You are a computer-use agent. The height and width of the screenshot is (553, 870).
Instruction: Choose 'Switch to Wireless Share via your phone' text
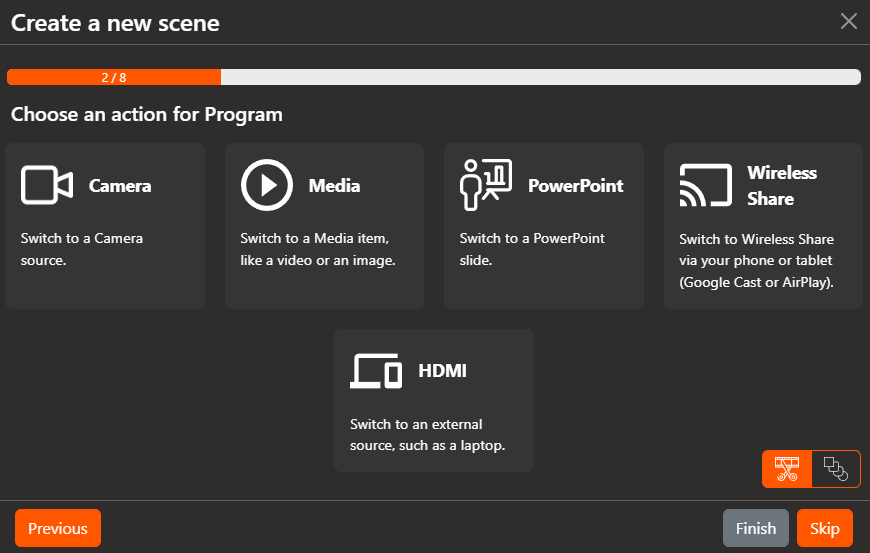click(757, 261)
